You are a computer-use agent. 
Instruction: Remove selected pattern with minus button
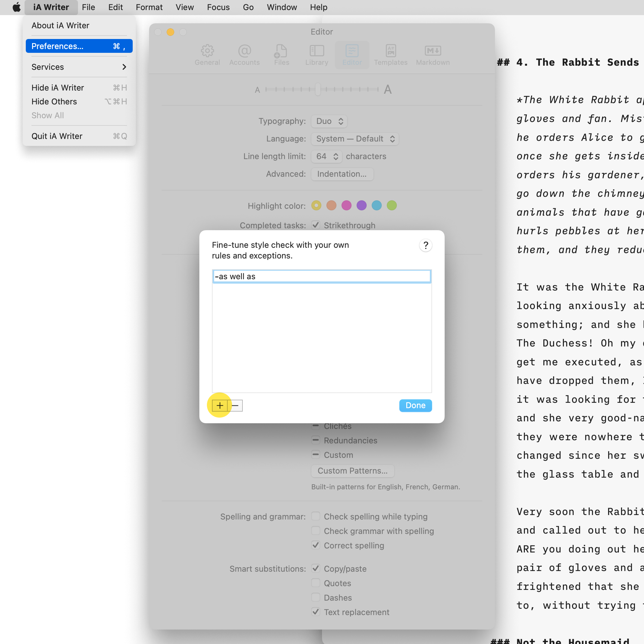pos(235,405)
